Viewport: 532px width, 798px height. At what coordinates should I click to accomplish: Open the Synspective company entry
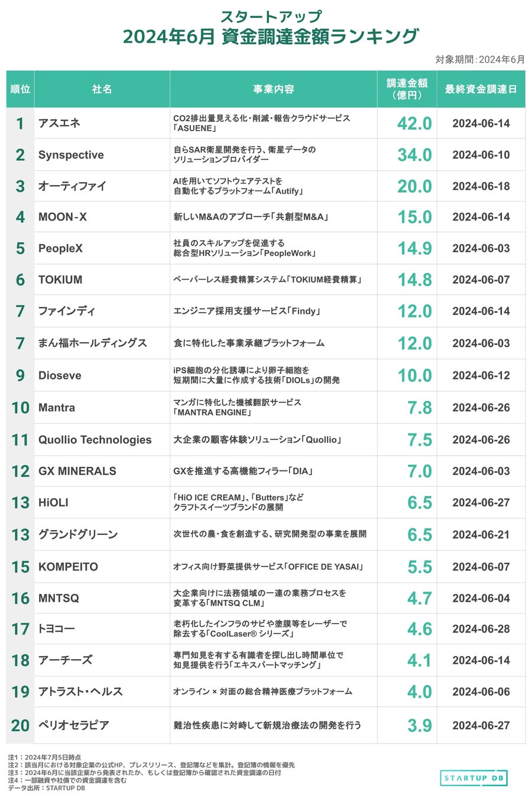coord(71,155)
